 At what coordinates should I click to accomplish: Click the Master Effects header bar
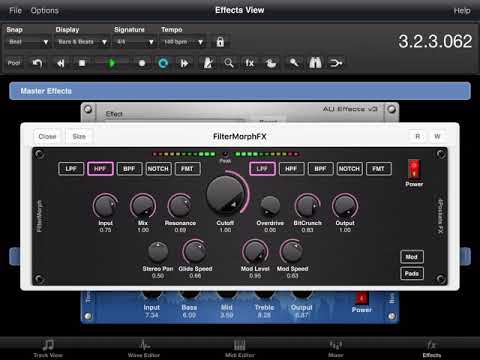[240, 91]
